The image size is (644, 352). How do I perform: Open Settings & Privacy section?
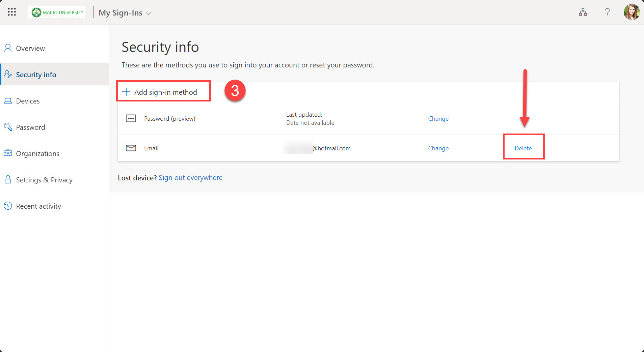[x=44, y=180]
